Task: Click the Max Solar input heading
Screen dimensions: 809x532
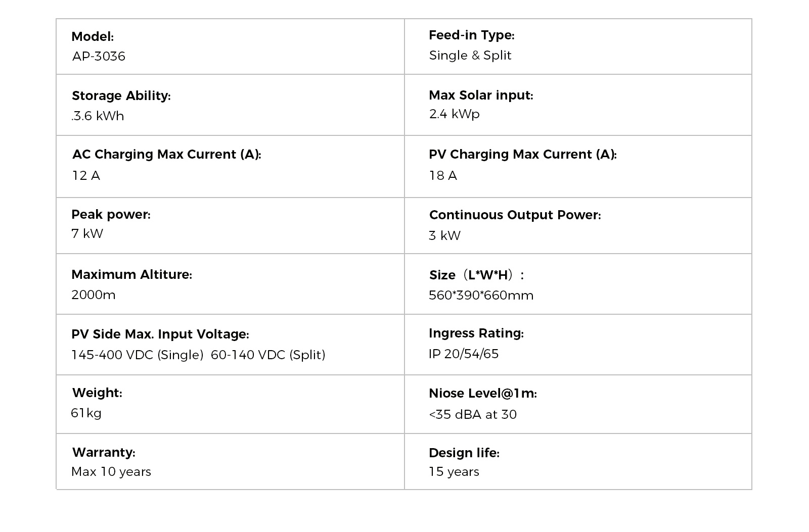Action: [x=481, y=95]
